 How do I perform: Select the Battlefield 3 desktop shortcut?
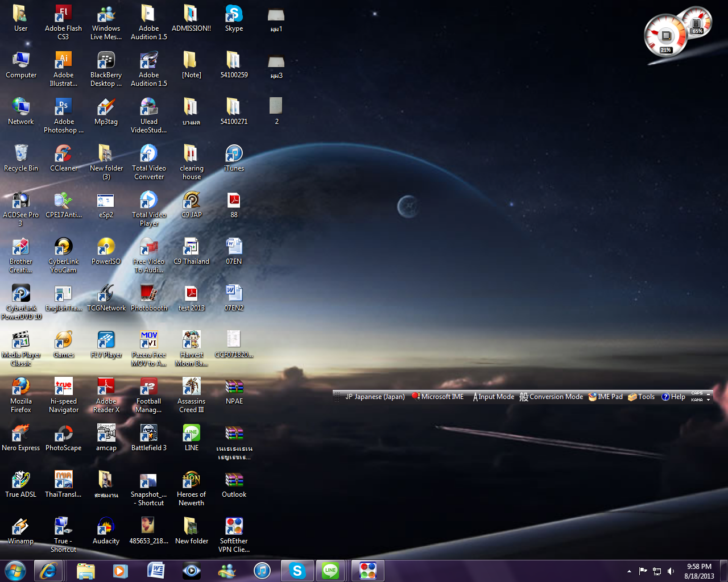148,438
